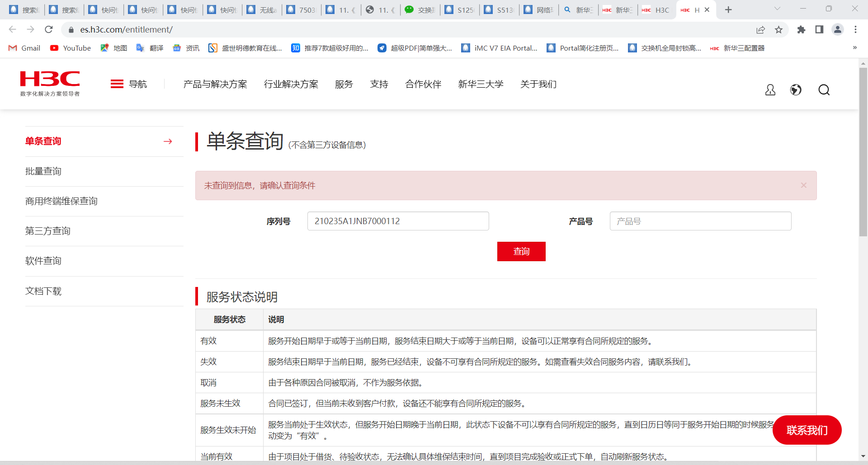
Task: Open the globe language selector icon
Action: pyautogui.click(x=796, y=90)
